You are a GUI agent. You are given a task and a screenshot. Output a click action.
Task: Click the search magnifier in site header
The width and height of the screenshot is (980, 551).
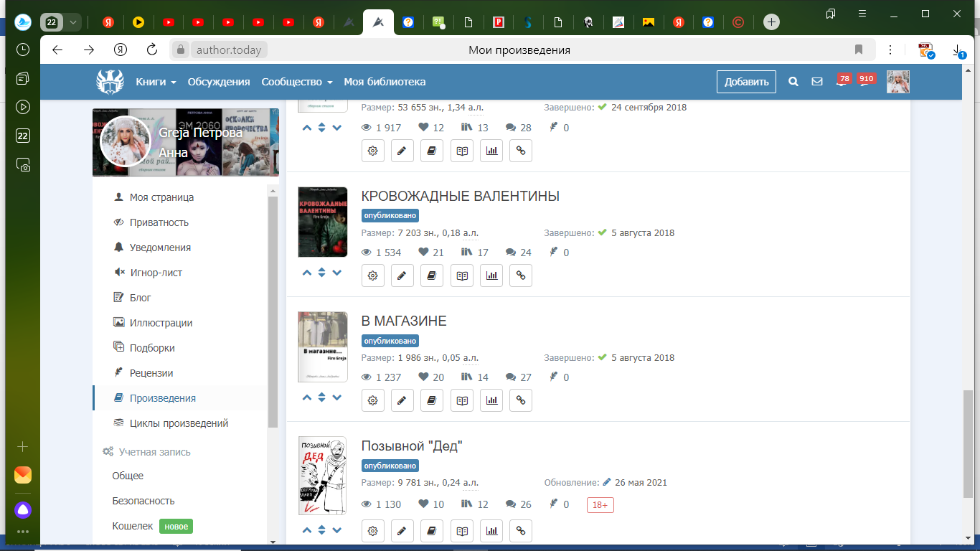[x=793, y=82]
